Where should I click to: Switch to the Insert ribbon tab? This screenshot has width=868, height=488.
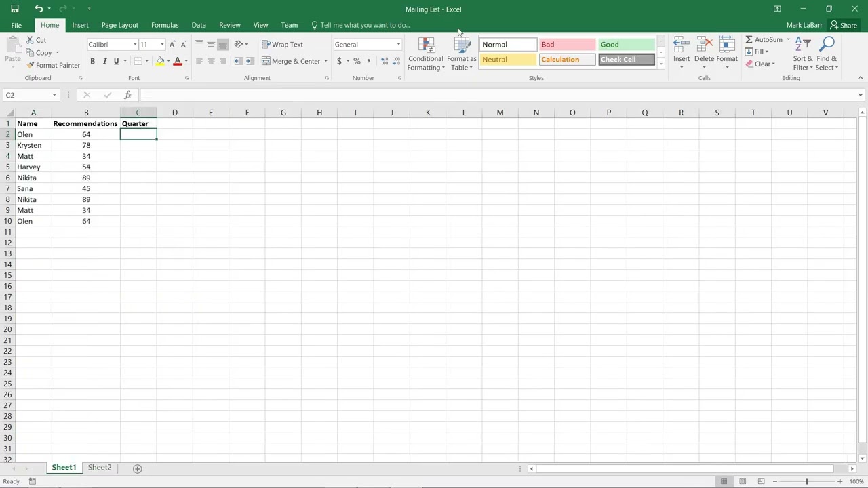pyautogui.click(x=80, y=25)
